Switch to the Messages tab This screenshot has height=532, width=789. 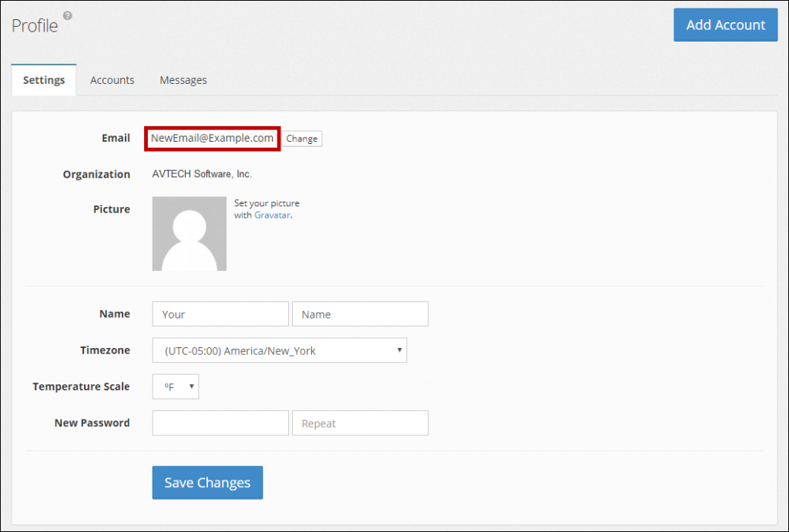pos(183,79)
